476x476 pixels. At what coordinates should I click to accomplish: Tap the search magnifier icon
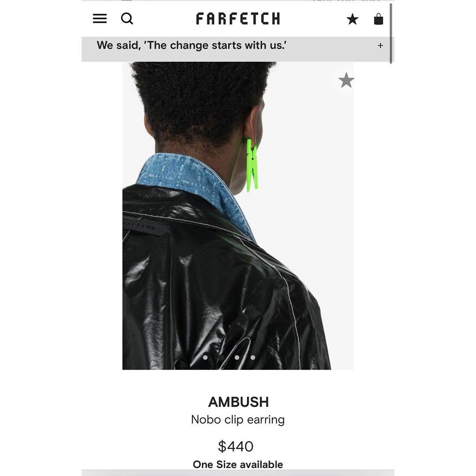[127, 19]
